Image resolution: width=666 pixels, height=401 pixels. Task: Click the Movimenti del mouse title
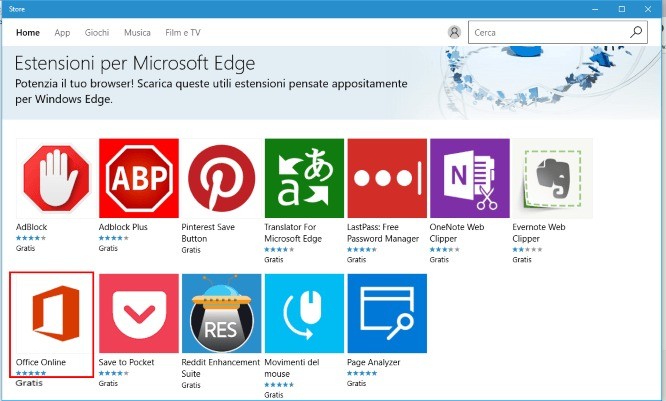click(x=292, y=368)
